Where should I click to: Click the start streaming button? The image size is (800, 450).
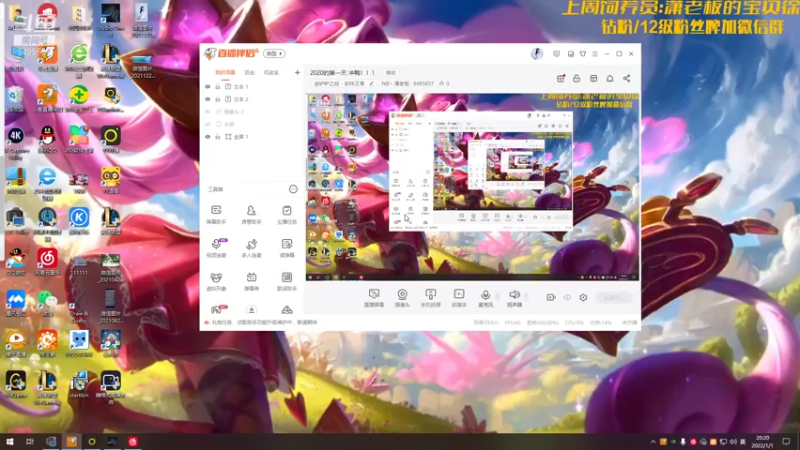click(x=614, y=297)
